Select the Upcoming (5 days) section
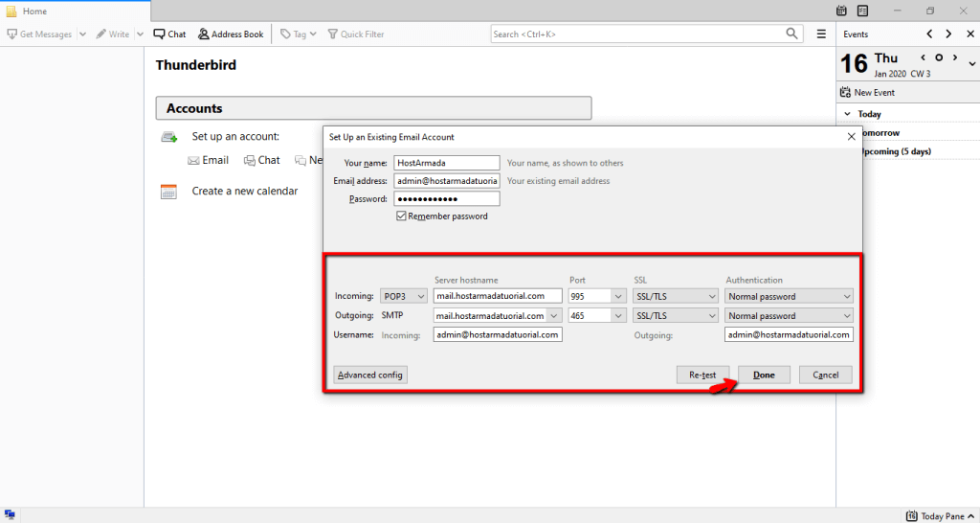Screen dimensions: 980x523 pyautogui.click(x=896, y=151)
